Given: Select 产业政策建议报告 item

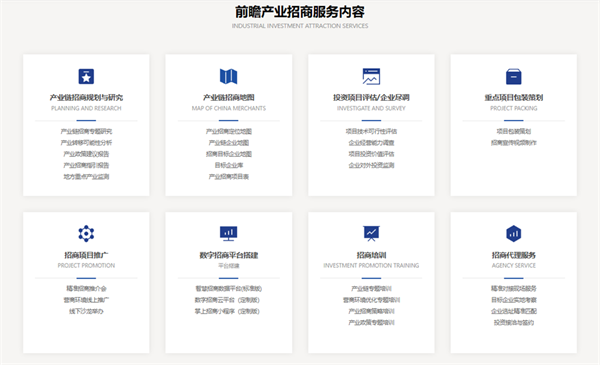Looking at the screenshot, I should point(86,154).
